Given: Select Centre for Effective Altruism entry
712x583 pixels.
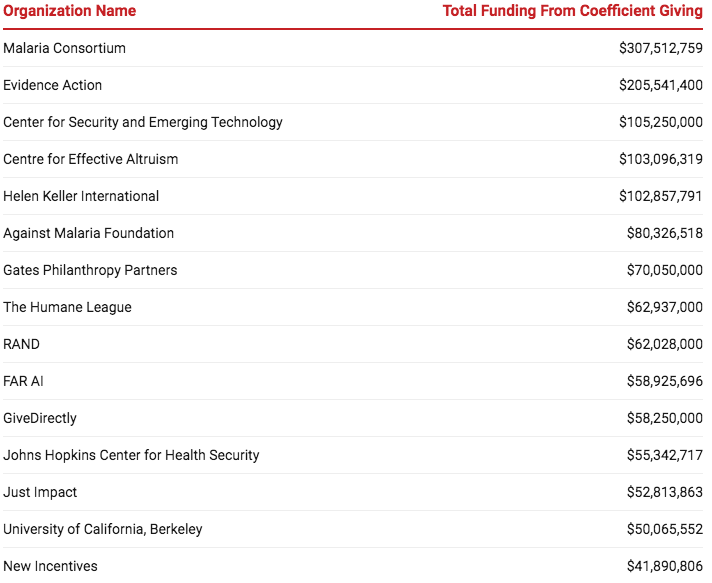Looking at the screenshot, I should [x=91, y=159].
